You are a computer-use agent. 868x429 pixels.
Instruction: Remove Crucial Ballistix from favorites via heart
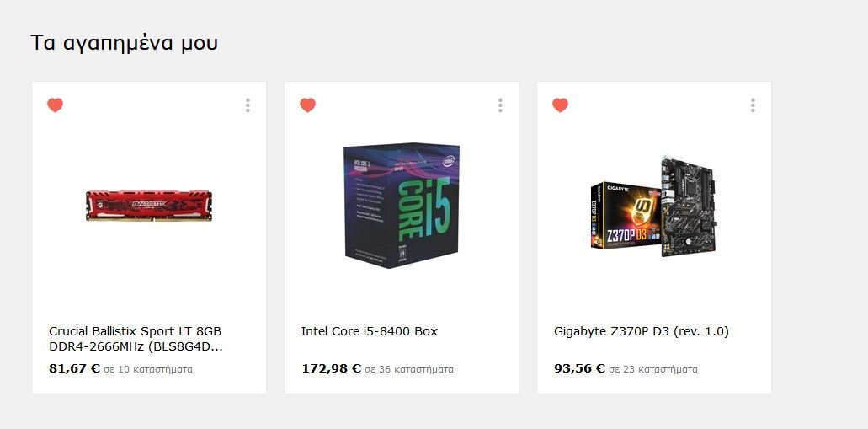pos(55,105)
